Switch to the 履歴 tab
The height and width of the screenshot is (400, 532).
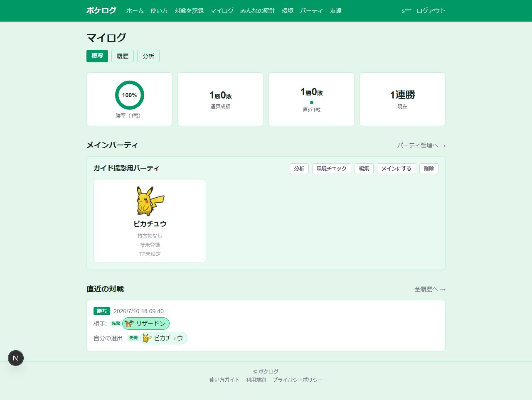pyautogui.click(x=123, y=56)
